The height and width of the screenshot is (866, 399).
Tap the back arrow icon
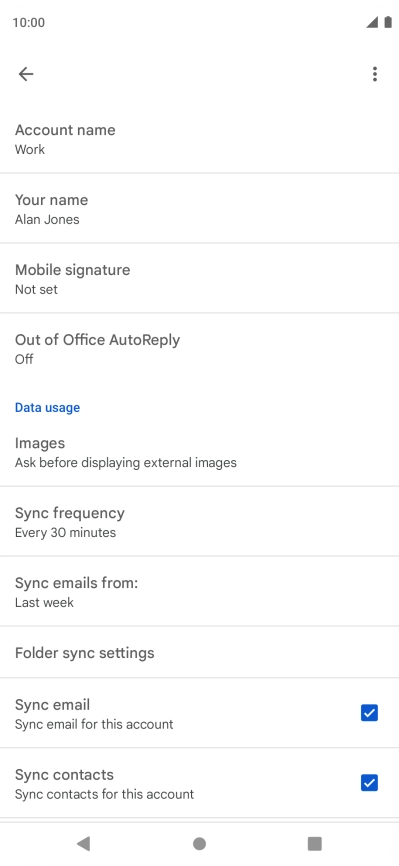(26, 74)
